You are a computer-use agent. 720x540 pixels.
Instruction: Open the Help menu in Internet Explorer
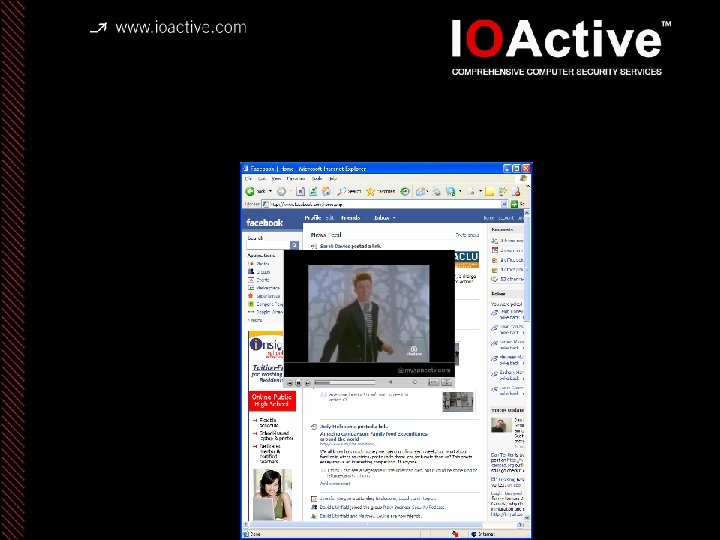[333, 179]
